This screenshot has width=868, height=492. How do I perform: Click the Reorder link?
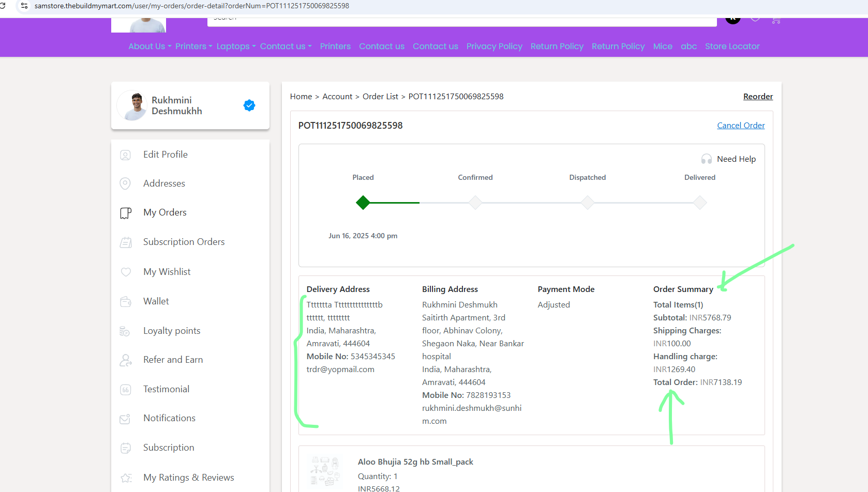[758, 97]
